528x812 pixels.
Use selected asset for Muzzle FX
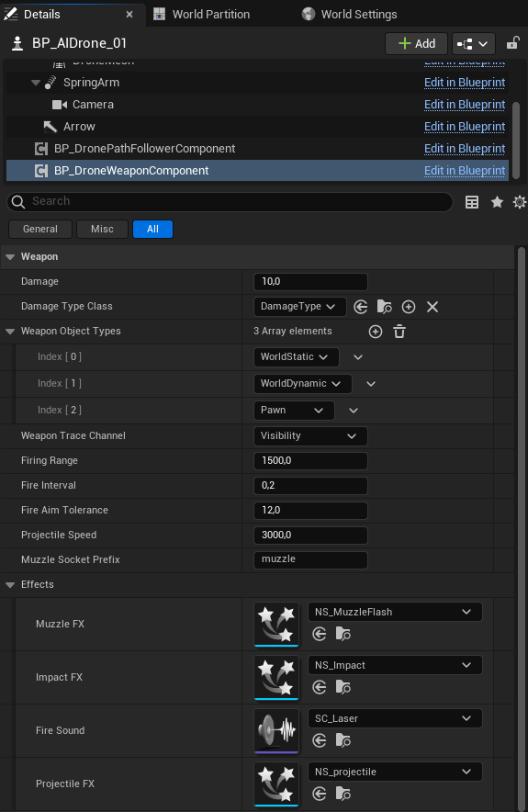tap(320, 634)
